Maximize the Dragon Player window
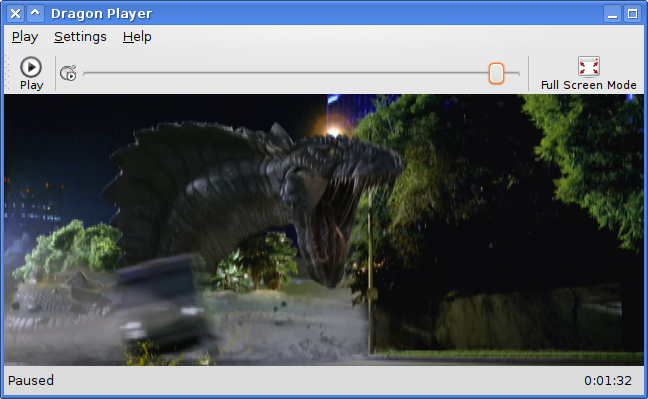The width and height of the screenshot is (648, 399). [632, 14]
